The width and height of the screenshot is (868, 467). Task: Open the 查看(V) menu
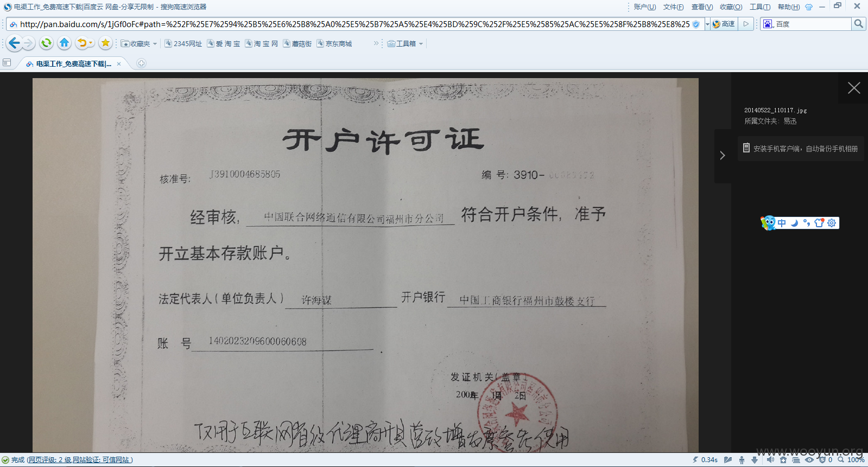pos(702,7)
